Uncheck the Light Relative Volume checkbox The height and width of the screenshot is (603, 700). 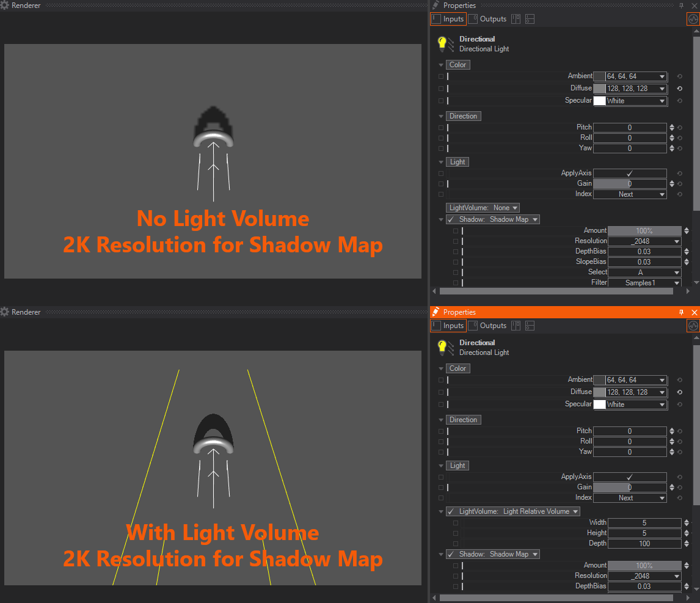coord(451,511)
